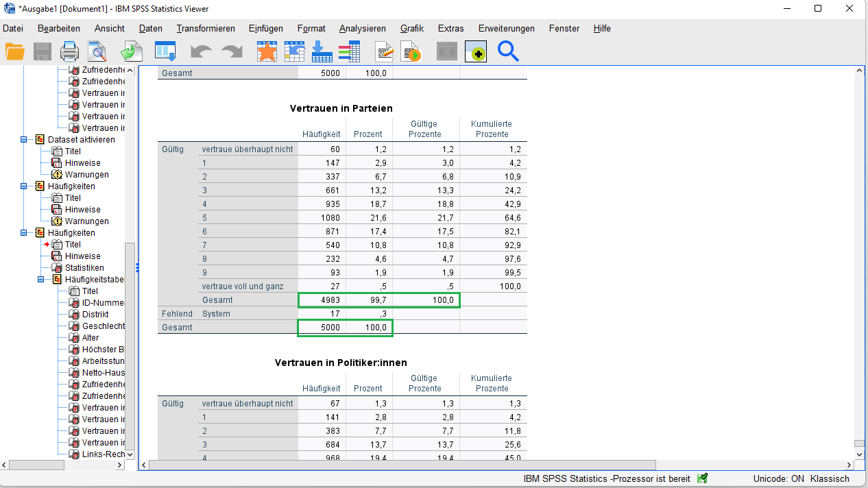This screenshot has width=868, height=488.
Task: Select Links-Rech table in outline
Action: (103, 454)
